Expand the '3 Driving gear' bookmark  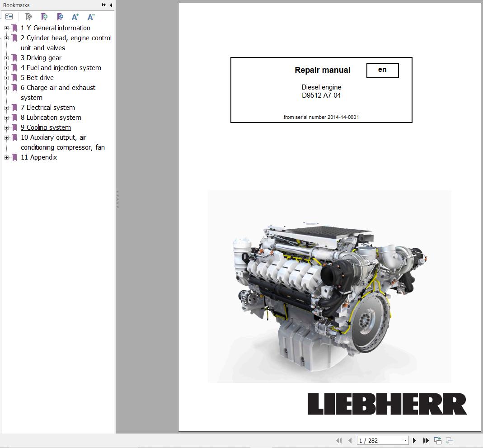(x=6, y=58)
